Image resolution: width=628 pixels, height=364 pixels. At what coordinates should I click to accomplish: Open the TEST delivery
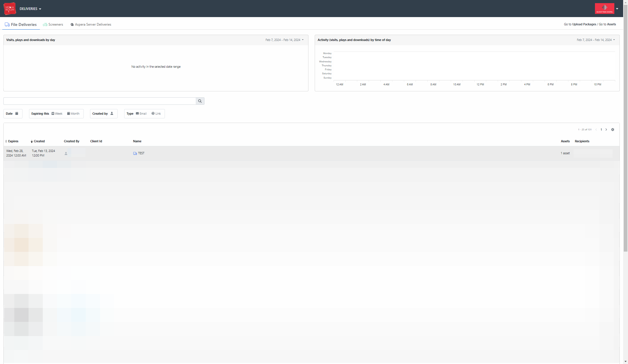coord(141,153)
